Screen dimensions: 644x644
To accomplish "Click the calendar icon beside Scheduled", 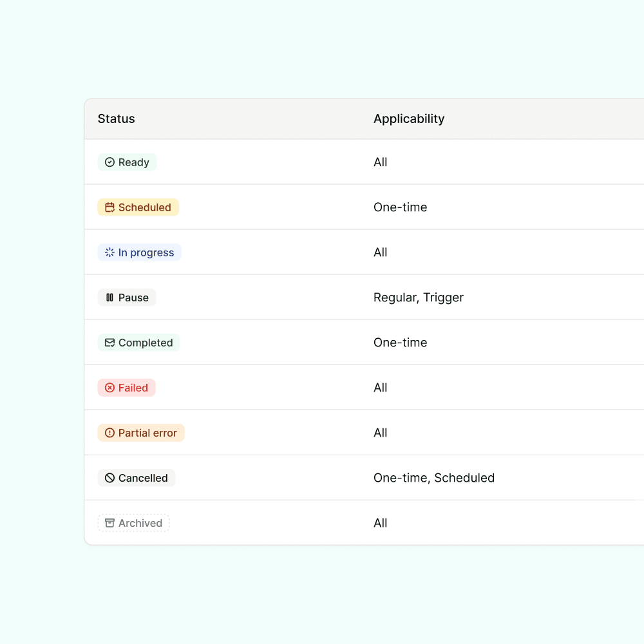I will coord(109,207).
